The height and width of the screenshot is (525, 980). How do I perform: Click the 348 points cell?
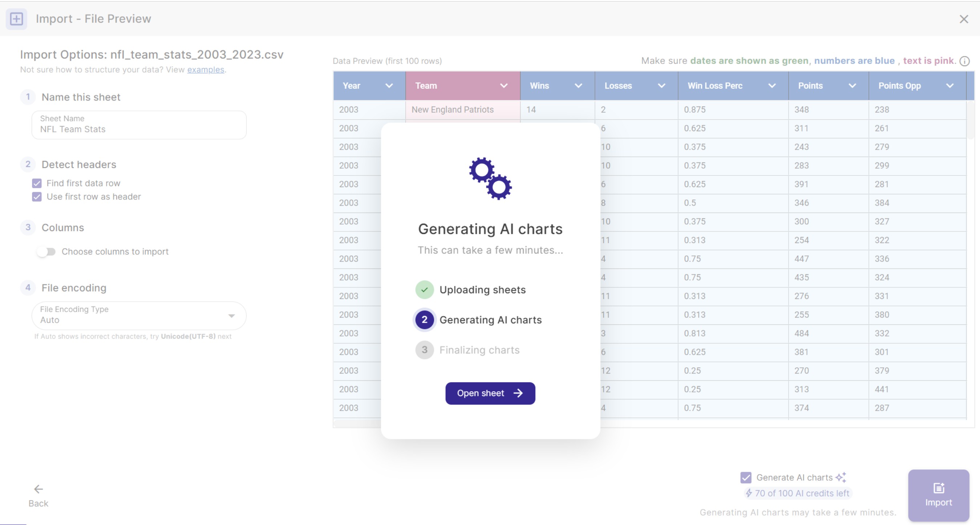[x=828, y=110]
